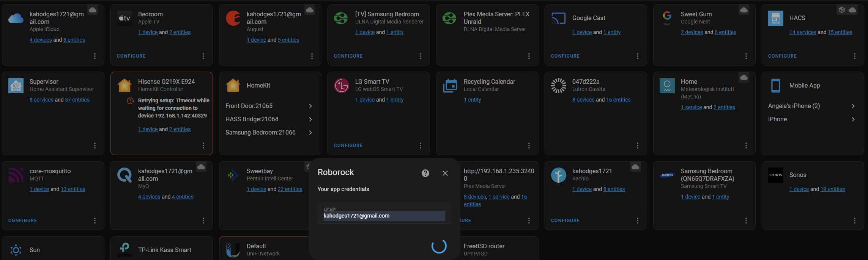
Task: Configure the Google Cast integration
Action: [566, 56]
